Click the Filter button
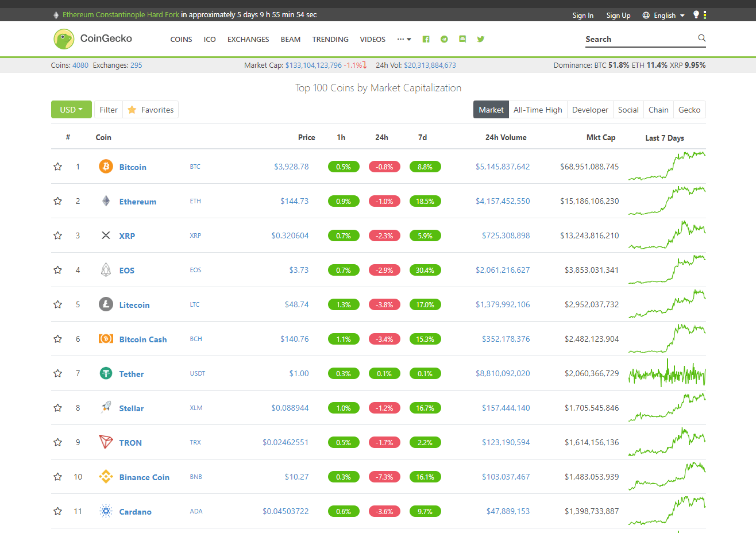Viewport: 756px width, 533px height. [109, 110]
